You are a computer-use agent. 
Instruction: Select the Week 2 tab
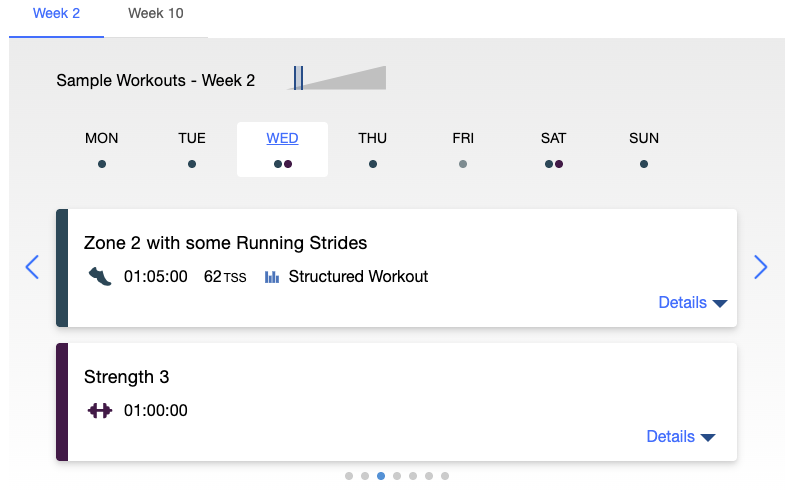[57, 15]
